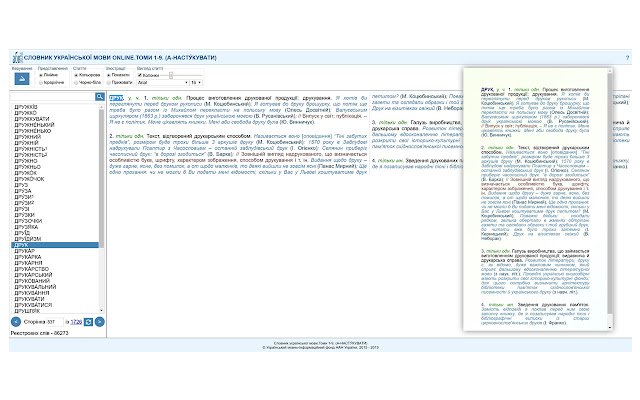Select the word 'ДРУКОВАНИЙ' in list

[32, 281]
